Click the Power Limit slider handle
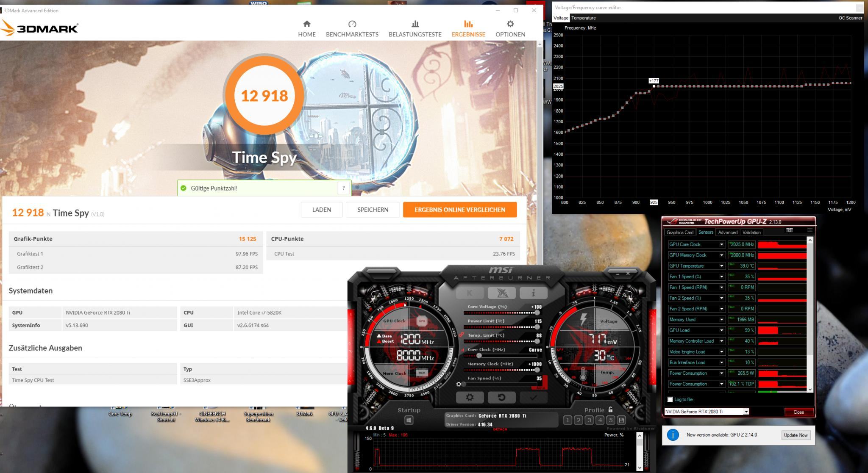This screenshot has height=473, width=868. [x=537, y=327]
